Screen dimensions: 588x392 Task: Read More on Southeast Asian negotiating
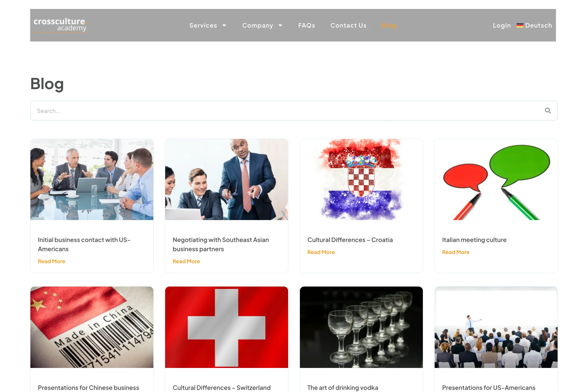pyautogui.click(x=186, y=261)
